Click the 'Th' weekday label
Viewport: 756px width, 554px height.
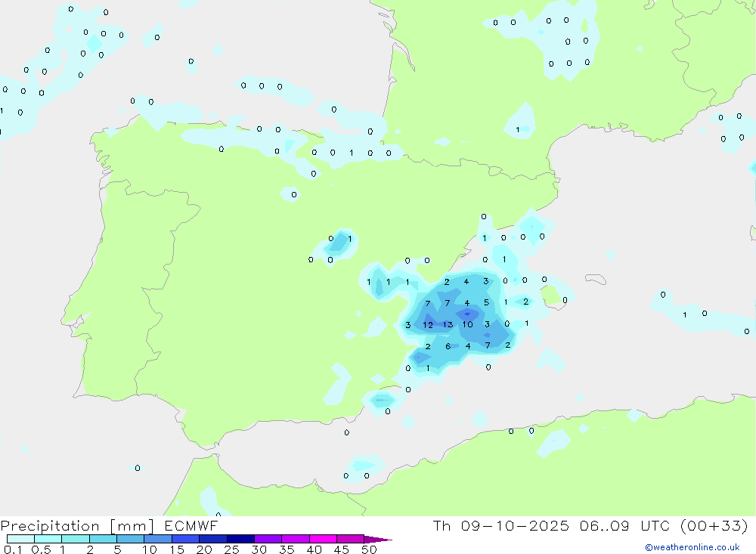tap(442, 526)
